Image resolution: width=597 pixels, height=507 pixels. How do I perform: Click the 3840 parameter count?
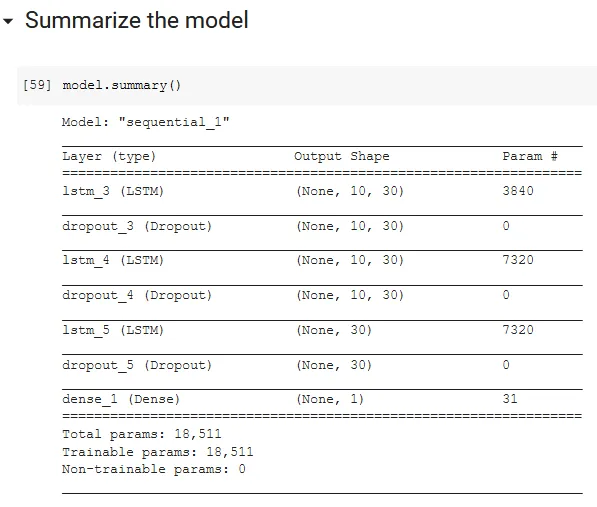[x=518, y=191]
